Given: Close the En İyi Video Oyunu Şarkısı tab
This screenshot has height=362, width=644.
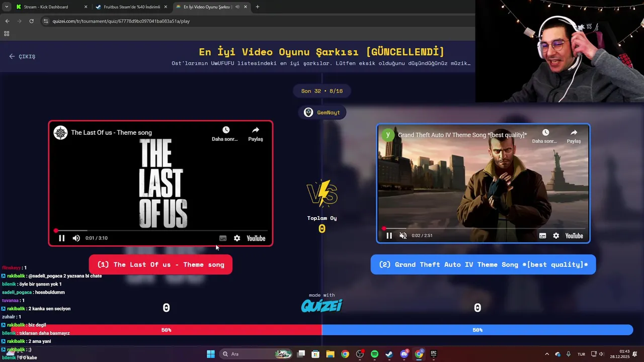Looking at the screenshot, I should coord(246,7).
